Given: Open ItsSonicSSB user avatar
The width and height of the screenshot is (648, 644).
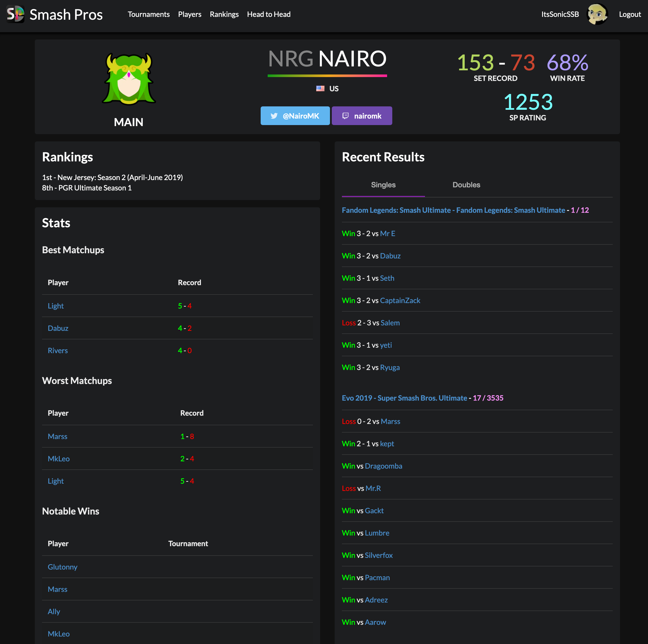Looking at the screenshot, I should [x=597, y=15].
